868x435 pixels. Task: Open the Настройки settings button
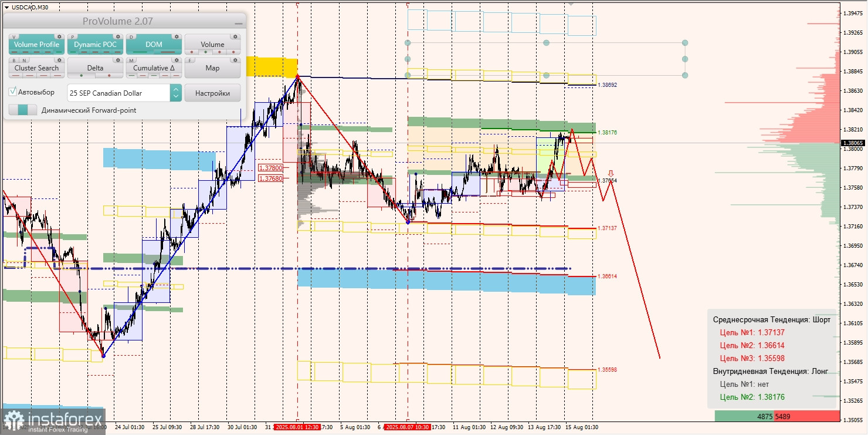(x=212, y=93)
